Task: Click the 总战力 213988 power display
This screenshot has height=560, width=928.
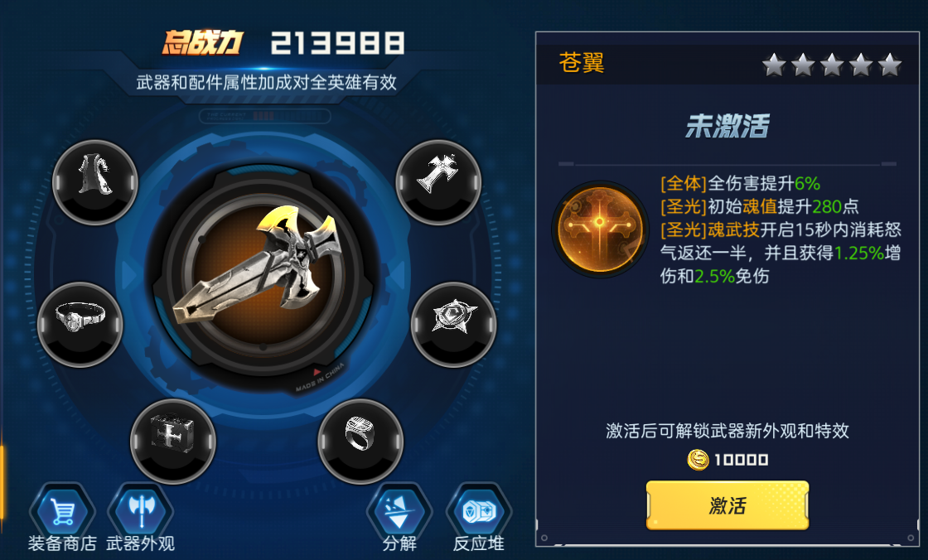Action: pyautogui.click(x=283, y=43)
